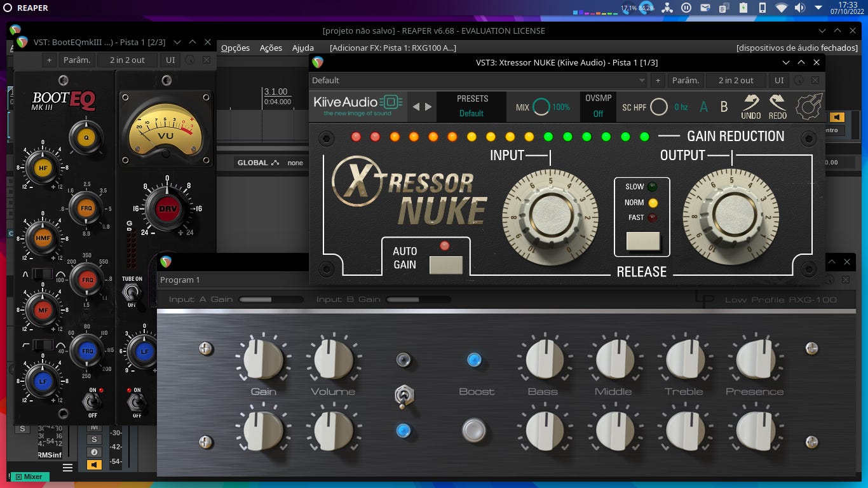Open the OVSMP Off oversampling selector

(x=598, y=106)
